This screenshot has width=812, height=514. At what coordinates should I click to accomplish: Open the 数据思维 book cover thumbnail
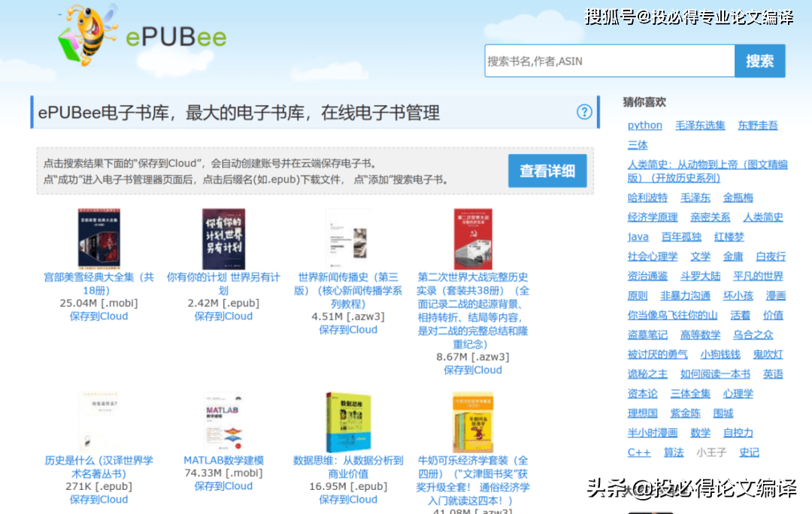click(348, 422)
